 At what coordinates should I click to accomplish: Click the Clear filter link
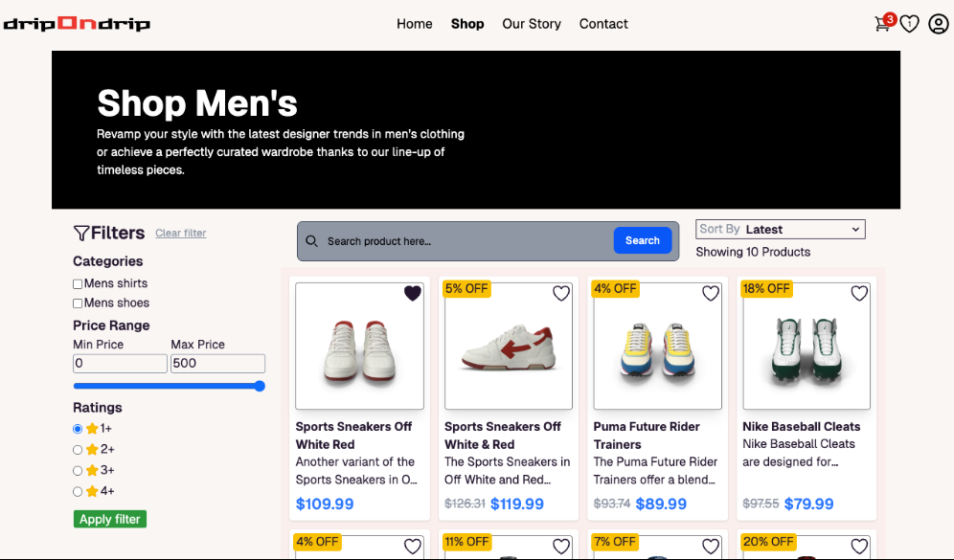point(181,233)
